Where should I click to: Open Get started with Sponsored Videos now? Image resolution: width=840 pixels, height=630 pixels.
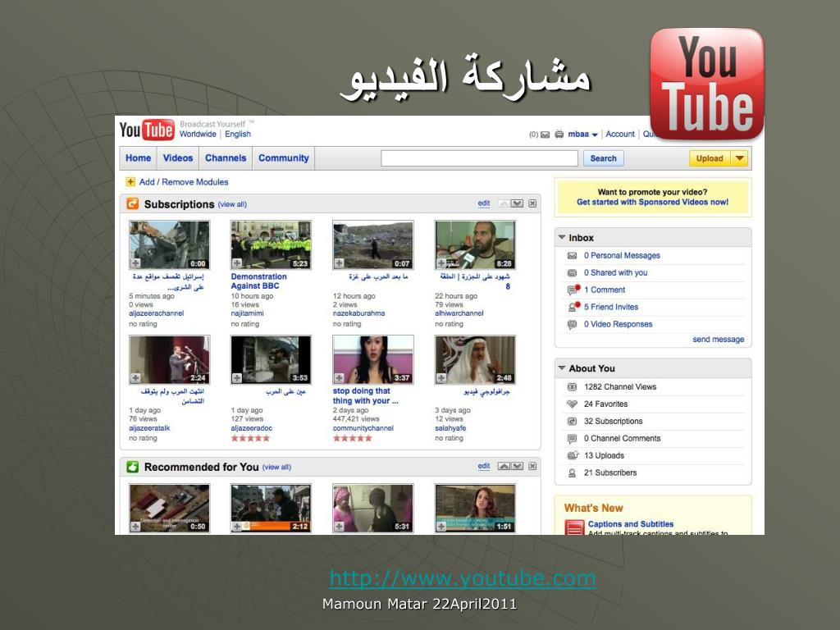[x=652, y=202]
